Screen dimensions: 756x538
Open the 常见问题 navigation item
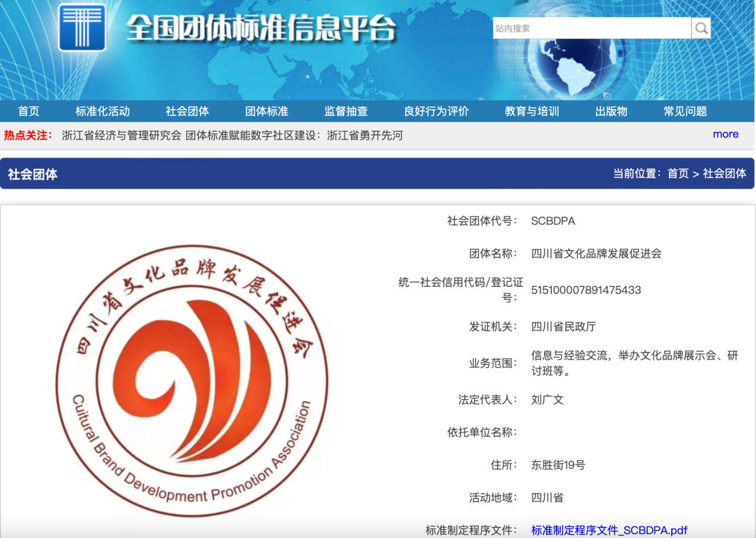[685, 112]
